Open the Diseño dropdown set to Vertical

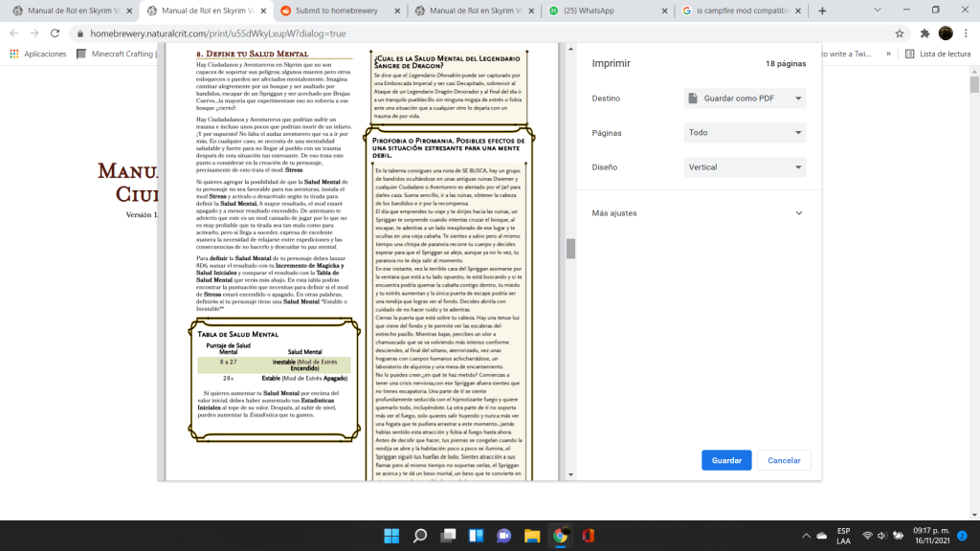click(x=745, y=166)
